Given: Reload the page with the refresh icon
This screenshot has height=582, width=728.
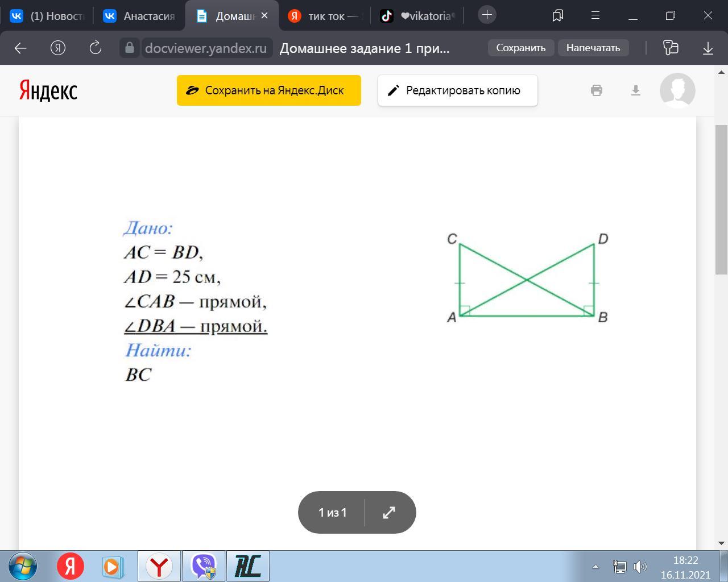Looking at the screenshot, I should (x=96, y=48).
